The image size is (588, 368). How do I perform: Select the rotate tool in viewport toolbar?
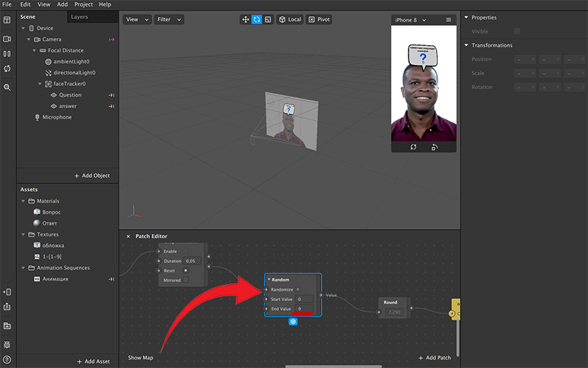pyautogui.click(x=257, y=20)
